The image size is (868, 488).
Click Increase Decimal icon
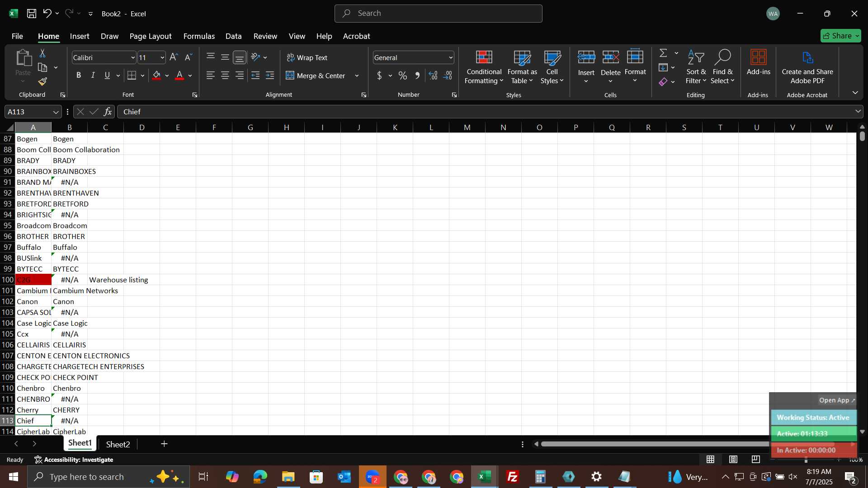click(433, 75)
